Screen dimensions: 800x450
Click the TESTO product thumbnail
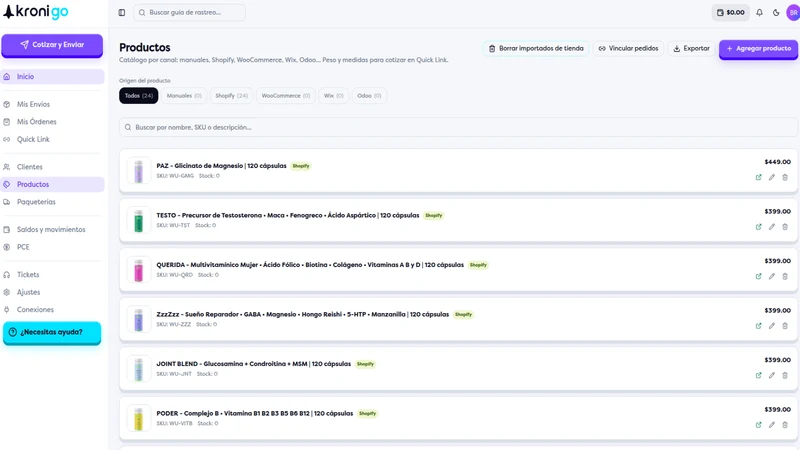138,220
